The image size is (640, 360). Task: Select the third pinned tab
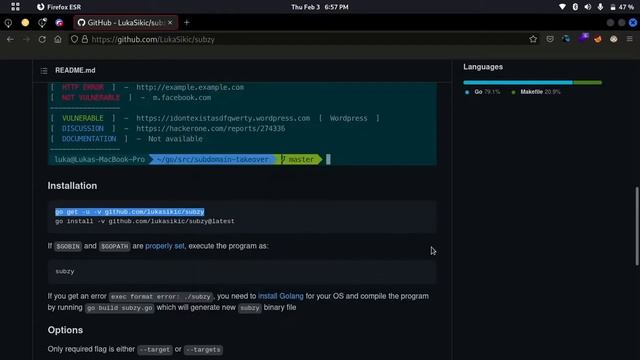click(42, 23)
